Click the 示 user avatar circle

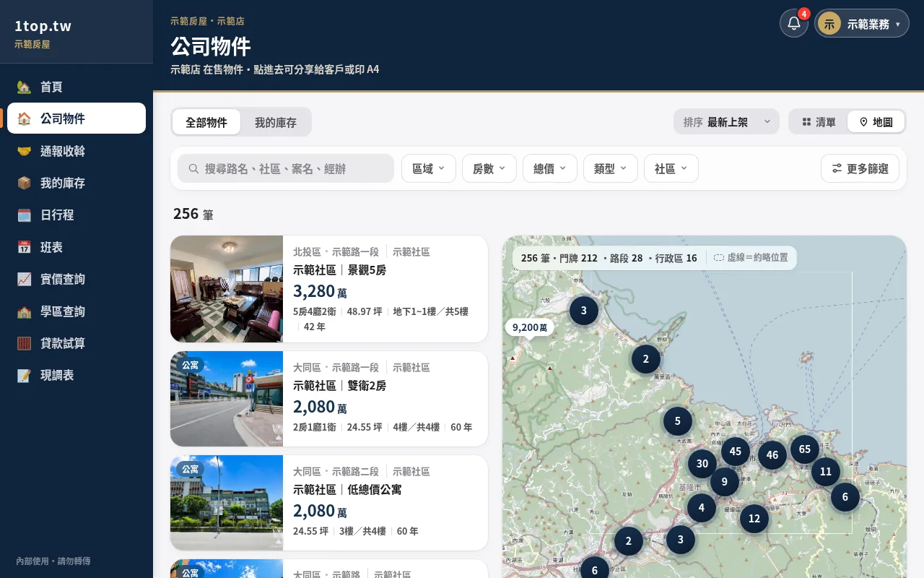(829, 24)
